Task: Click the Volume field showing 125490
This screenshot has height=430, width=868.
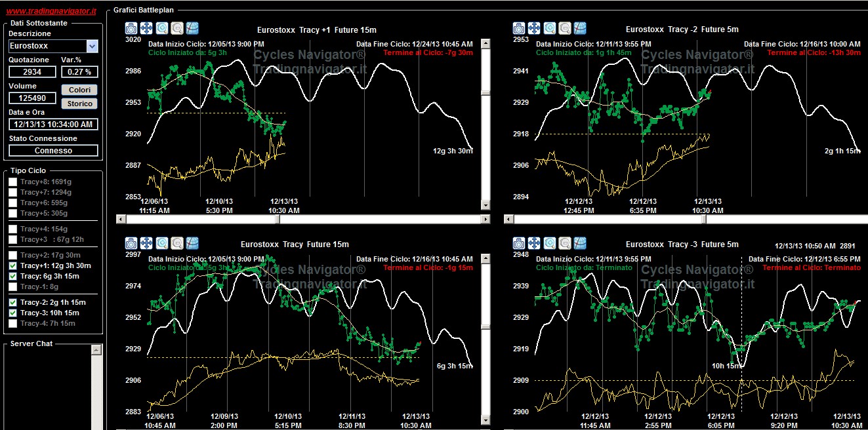Action: 32,98
